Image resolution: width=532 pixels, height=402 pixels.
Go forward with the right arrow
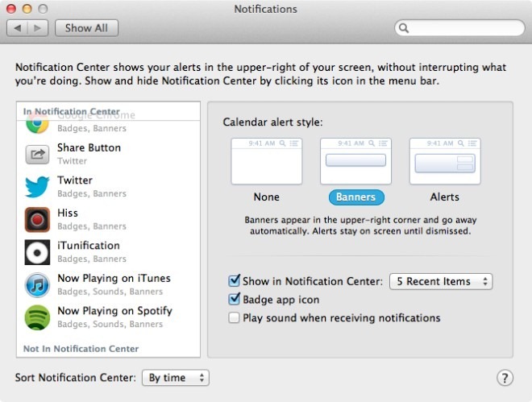click(x=38, y=28)
